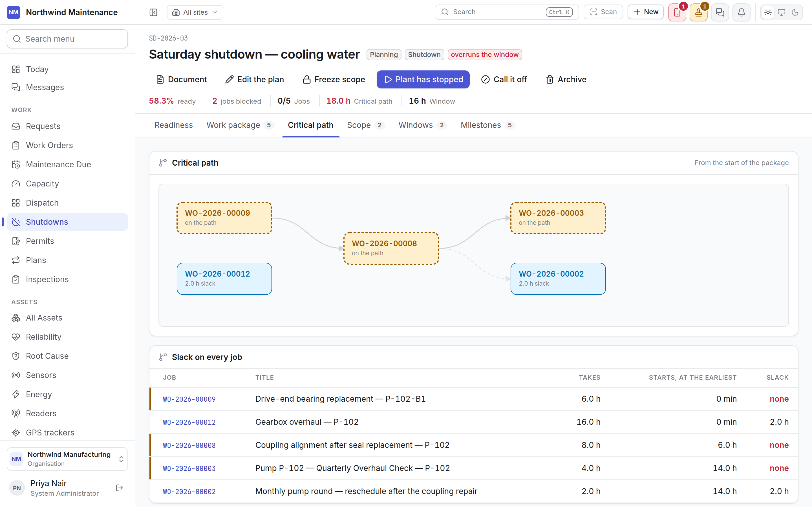Click the Plant has stopped button
This screenshot has width=812, height=507.
point(423,79)
